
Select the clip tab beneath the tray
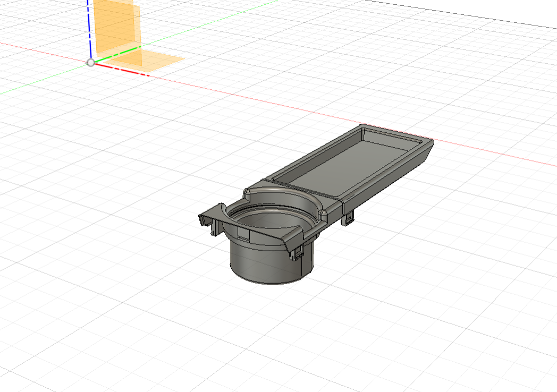point(349,218)
